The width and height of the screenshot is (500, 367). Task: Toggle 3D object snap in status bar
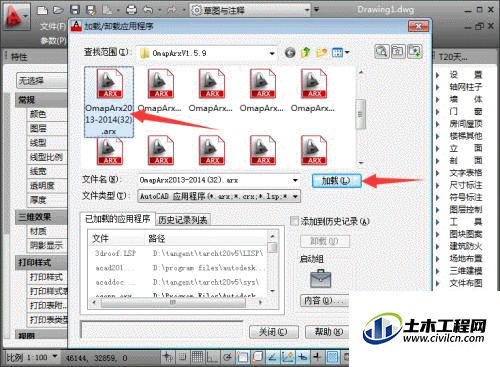257,357
